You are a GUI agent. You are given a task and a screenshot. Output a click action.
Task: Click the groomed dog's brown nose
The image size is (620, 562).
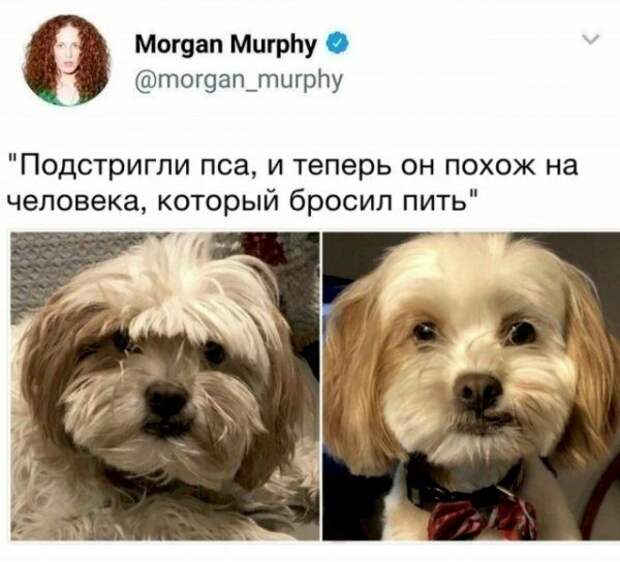pyautogui.click(x=478, y=391)
